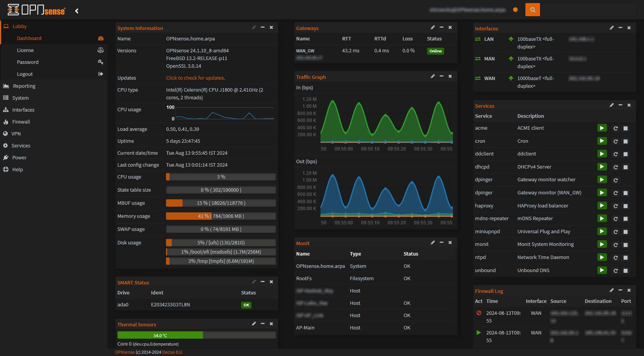Stop the haproxy load balancer service
Screen dimensions: 644x356
625,206
